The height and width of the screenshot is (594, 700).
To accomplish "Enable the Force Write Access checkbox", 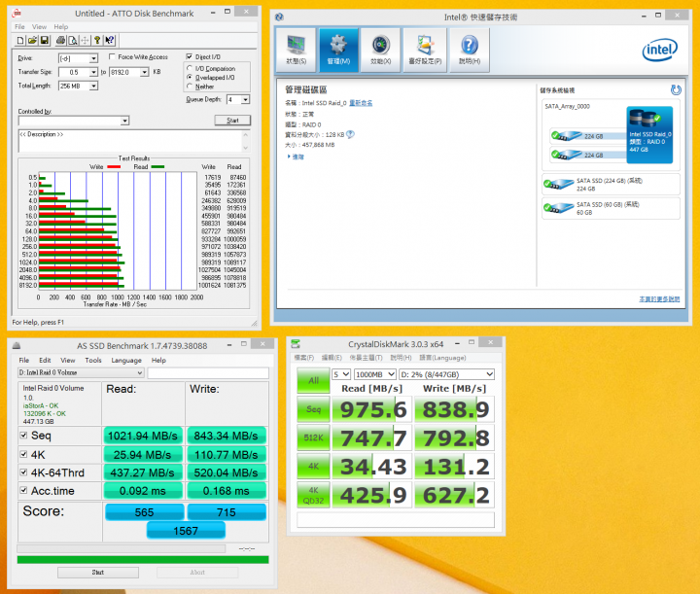I will [x=112, y=56].
